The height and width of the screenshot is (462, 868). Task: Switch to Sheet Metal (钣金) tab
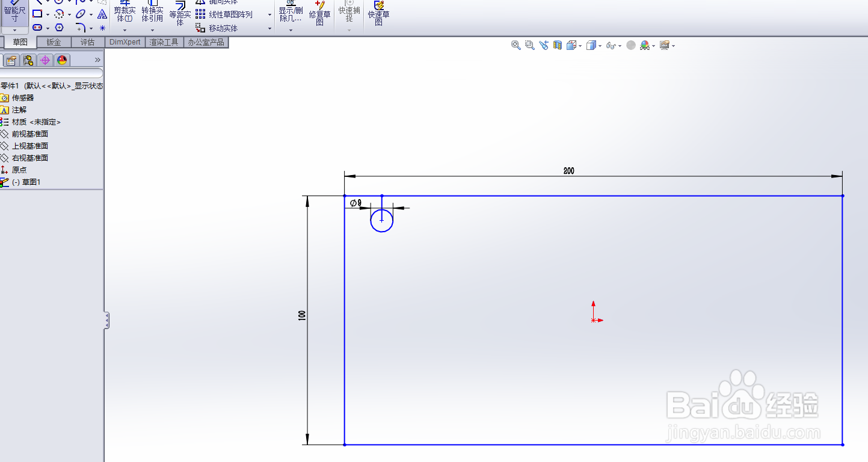click(x=54, y=42)
